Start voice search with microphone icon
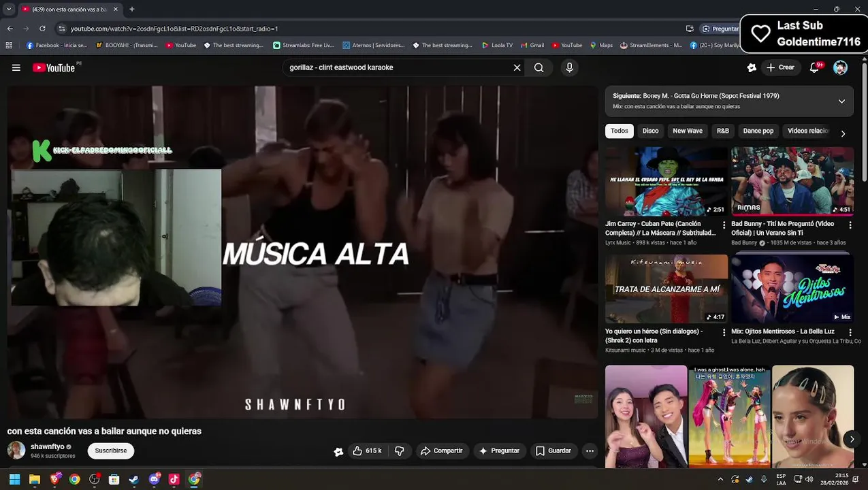 [570, 67]
